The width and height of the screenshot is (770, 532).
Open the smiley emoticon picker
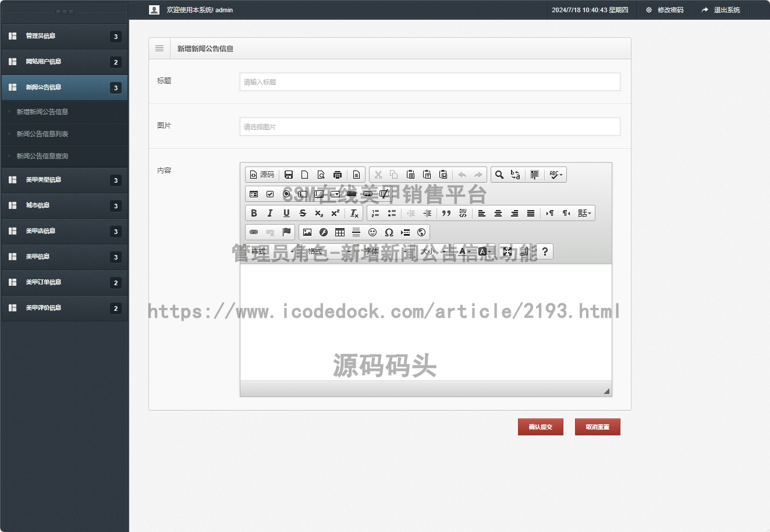click(x=372, y=232)
